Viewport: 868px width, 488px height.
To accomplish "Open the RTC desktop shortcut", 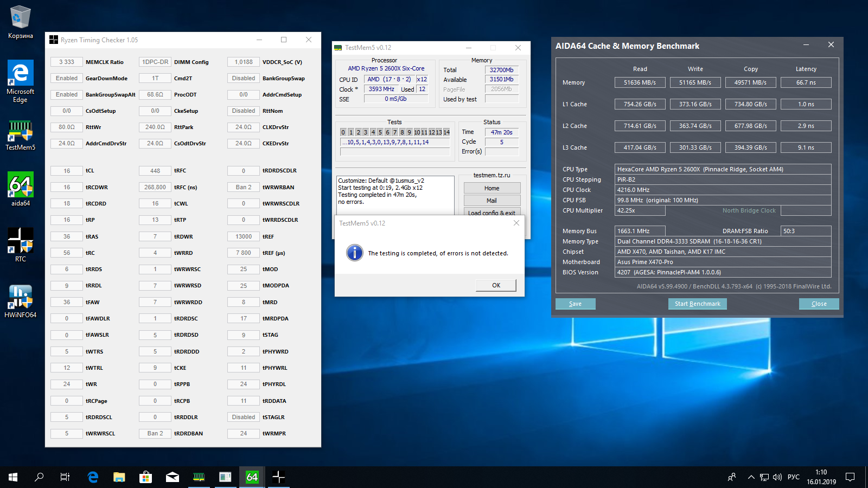I will [20, 244].
